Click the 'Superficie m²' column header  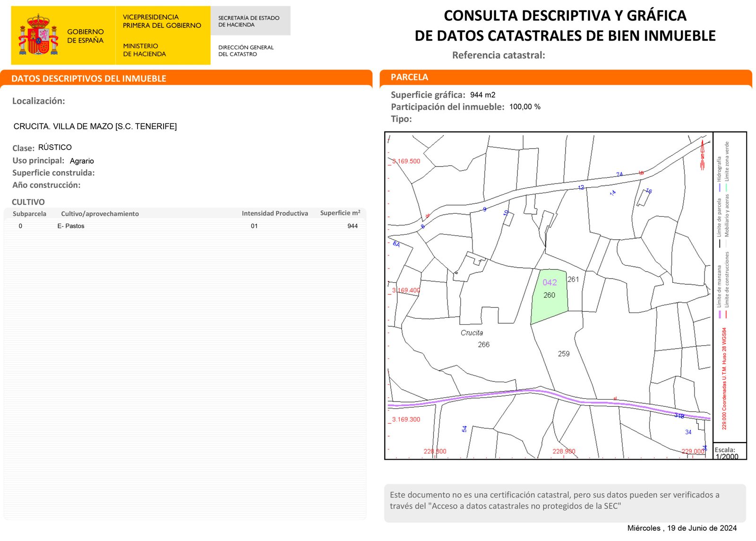(x=340, y=213)
